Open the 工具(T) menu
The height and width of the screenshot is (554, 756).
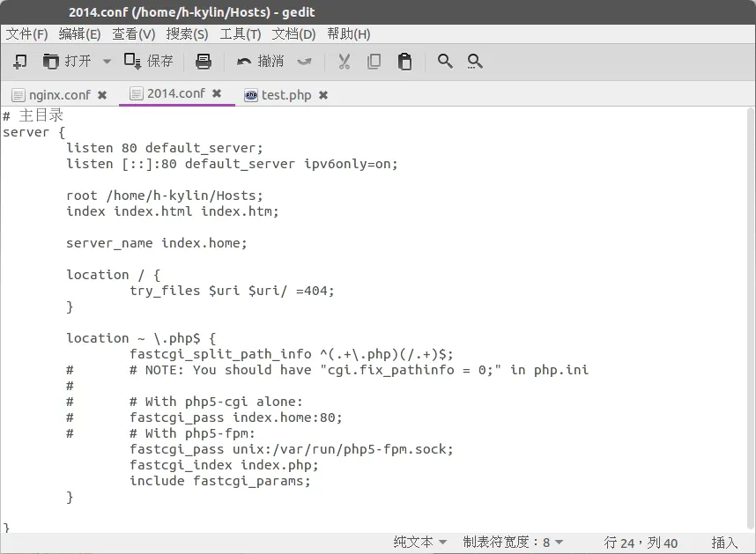(241, 34)
